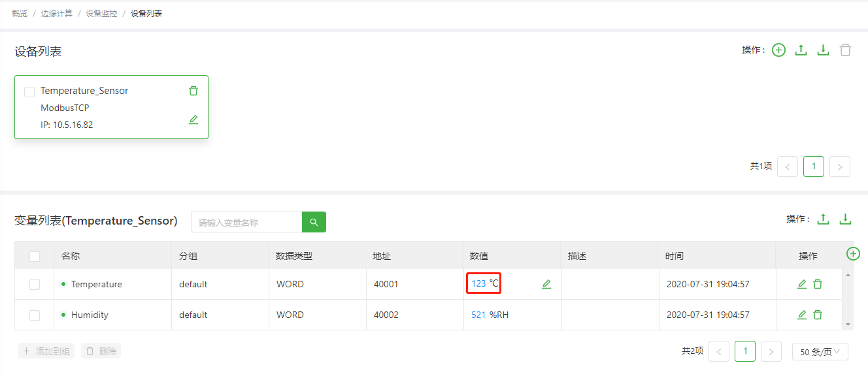This screenshot has height=380, width=868.
Task: Click 设备列表 breadcrumb item
Action: (x=146, y=13)
